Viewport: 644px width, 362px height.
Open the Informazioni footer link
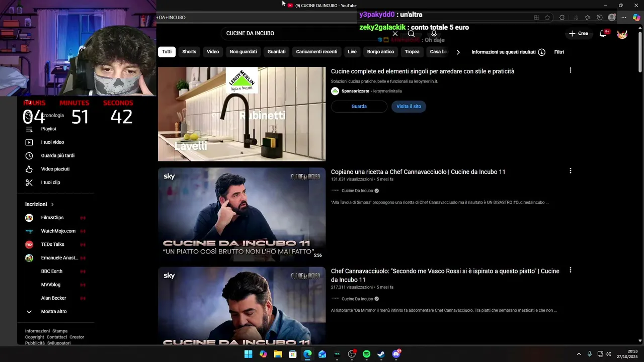coord(37,331)
